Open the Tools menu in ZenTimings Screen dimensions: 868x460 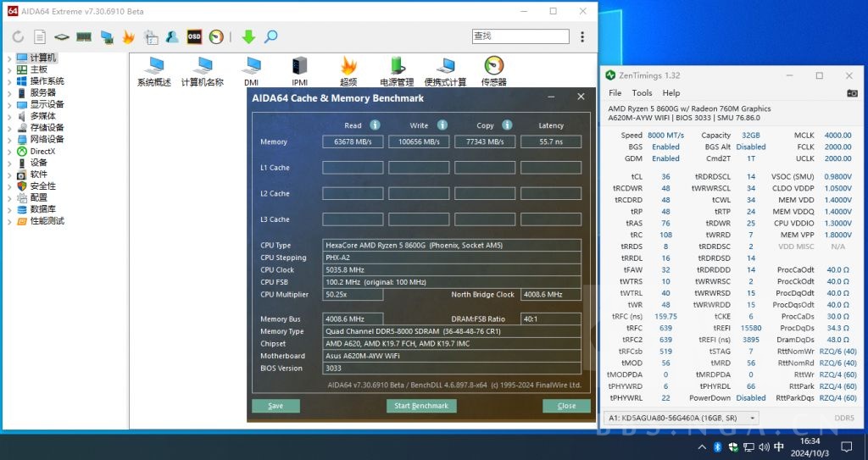click(x=642, y=93)
